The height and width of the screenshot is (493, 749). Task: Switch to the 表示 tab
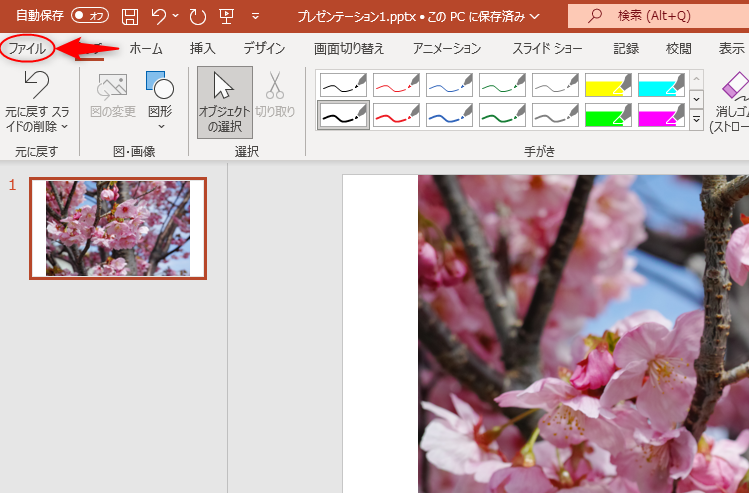pyautogui.click(x=731, y=48)
